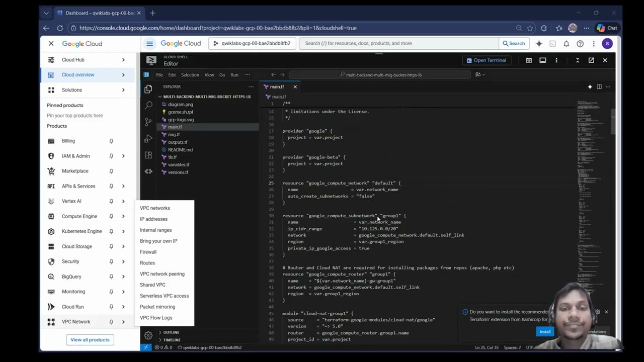
Task: Install the recommended Terraform extension
Action: 545,332
